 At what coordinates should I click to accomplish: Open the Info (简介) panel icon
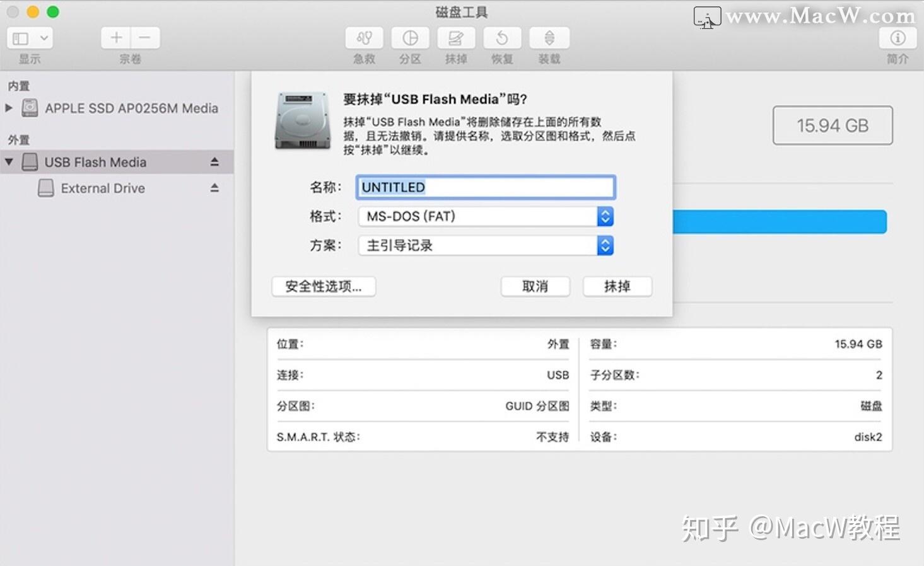(x=898, y=38)
